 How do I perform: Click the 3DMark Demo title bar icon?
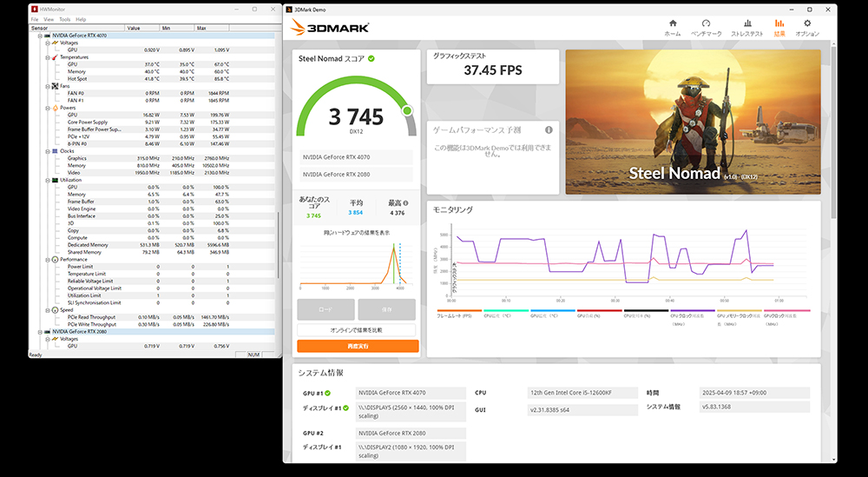click(x=289, y=10)
